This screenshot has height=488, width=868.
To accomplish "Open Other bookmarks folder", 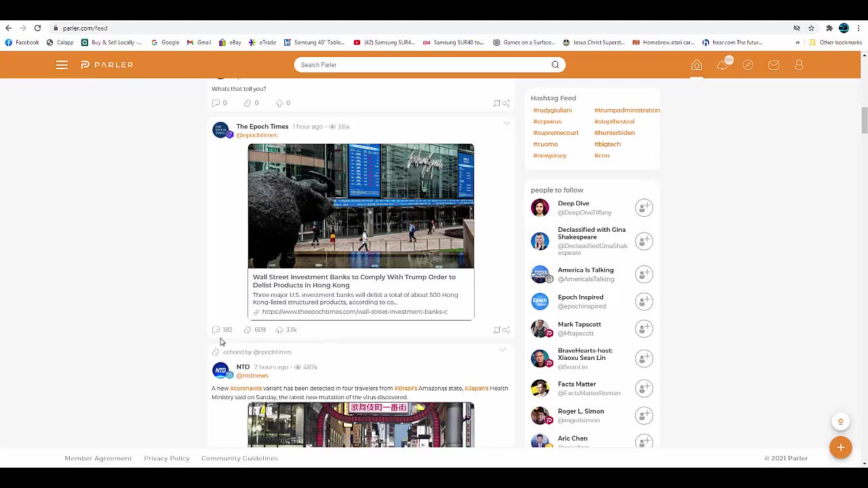I will pyautogui.click(x=835, y=42).
